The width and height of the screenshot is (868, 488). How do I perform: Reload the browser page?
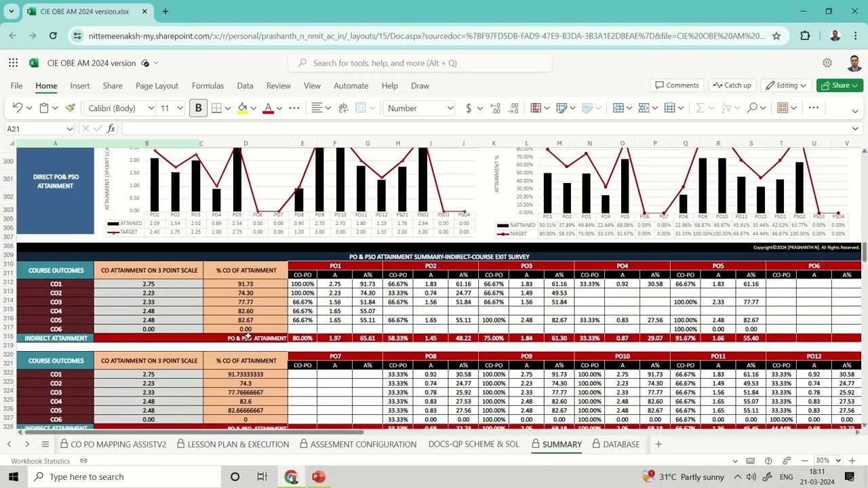click(53, 35)
